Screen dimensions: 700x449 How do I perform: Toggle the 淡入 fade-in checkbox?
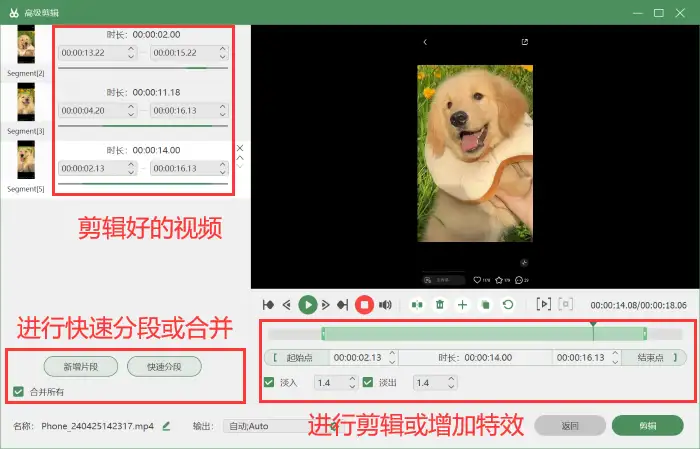pos(269,382)
